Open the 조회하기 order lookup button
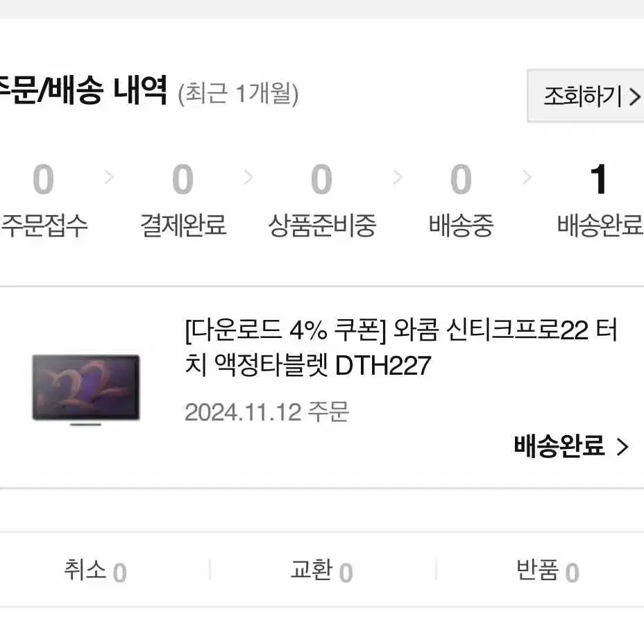Image resolution: width=644 pixels, height=644 pixels. click(x=586, y=96)
